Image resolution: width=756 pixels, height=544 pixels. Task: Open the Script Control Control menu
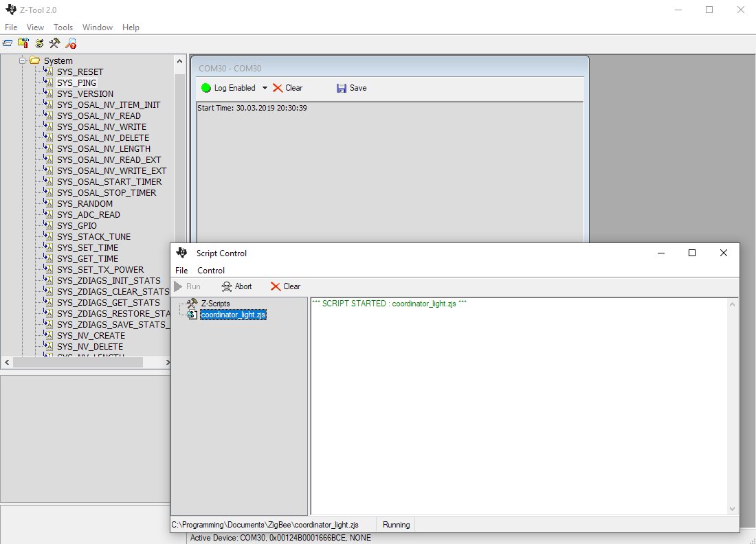[x=211, y=271]
